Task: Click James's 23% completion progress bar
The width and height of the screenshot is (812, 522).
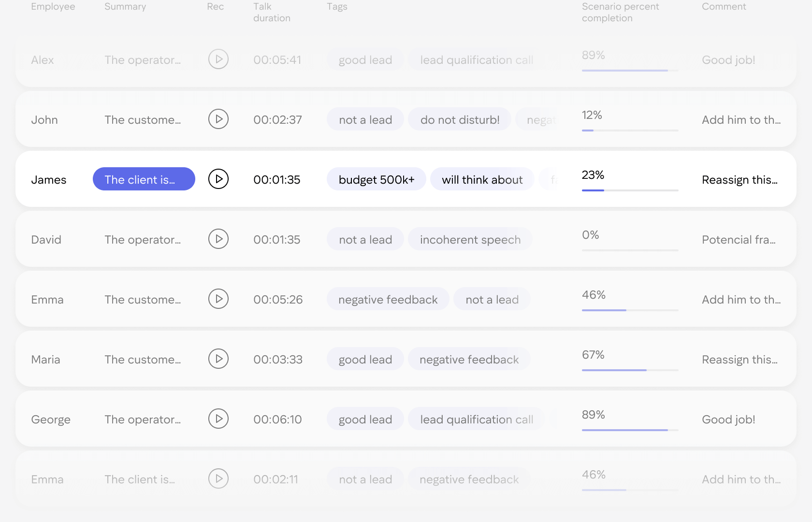Action: coord(630,190)
